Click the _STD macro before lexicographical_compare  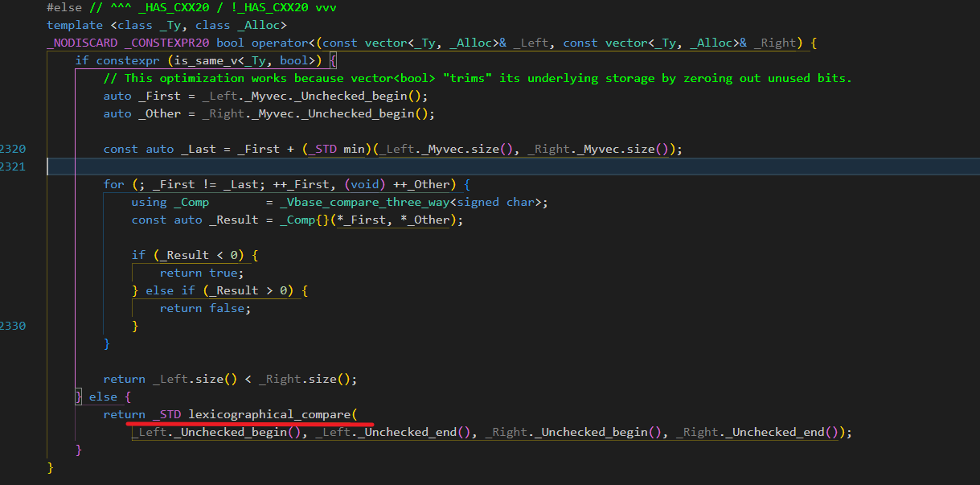[166, 414]
